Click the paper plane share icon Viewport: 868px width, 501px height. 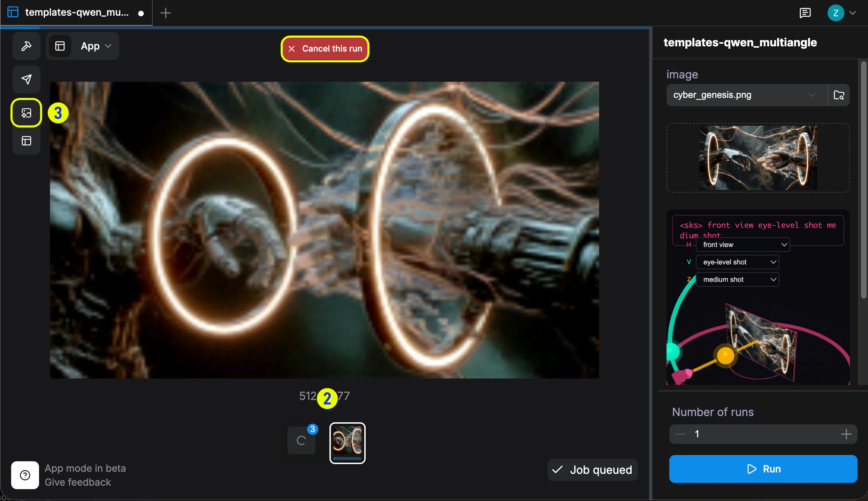pos(26,79)
